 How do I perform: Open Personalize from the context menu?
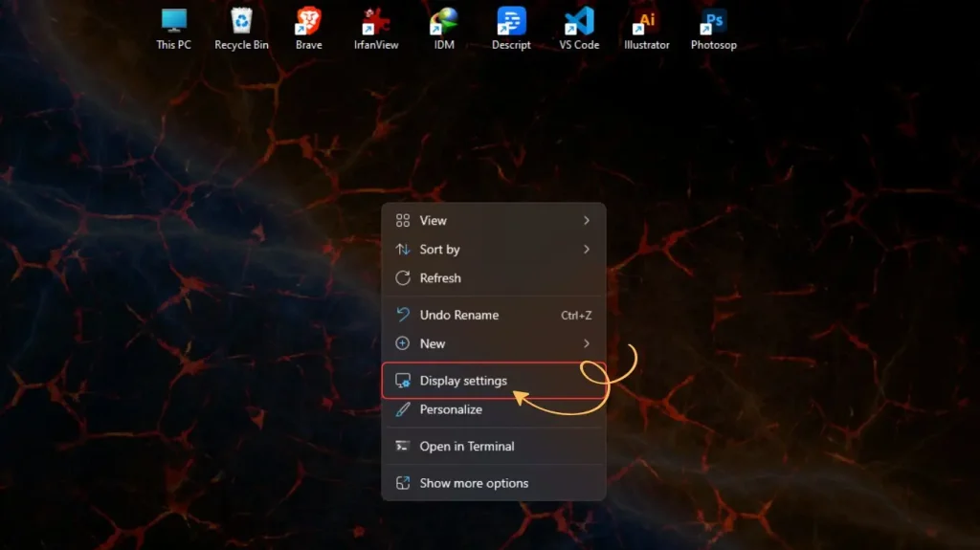tap(451, 409)
